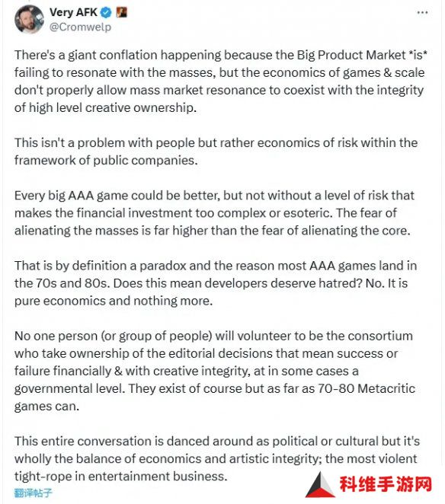The image size is (445, 504).
Task: Click the phrase "Big Product Market" in the post
Action: pos(351,55)
